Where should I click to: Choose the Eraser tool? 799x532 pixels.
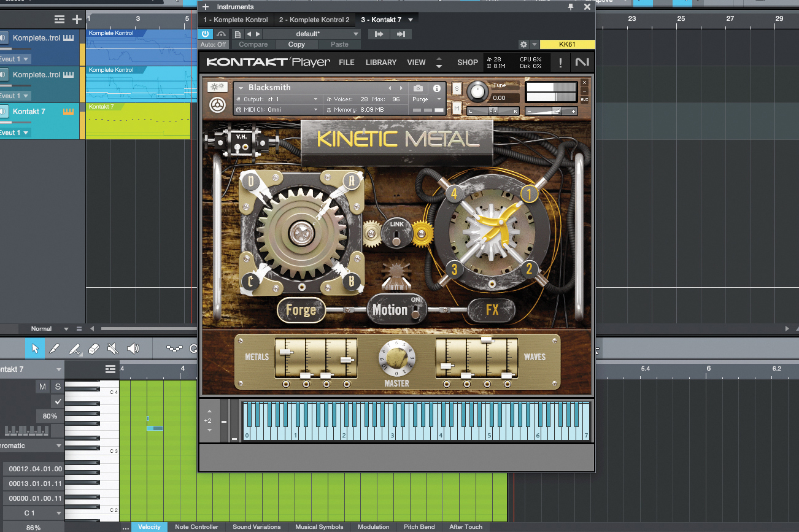point(93,349)
